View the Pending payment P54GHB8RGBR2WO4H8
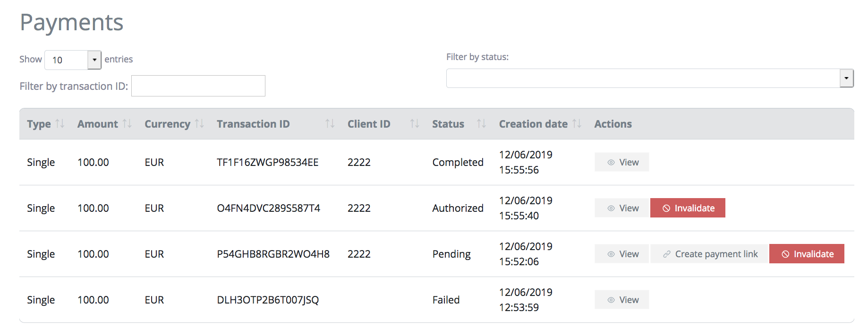Viewport: 868px width, 330px height. [x=621, y=254]
